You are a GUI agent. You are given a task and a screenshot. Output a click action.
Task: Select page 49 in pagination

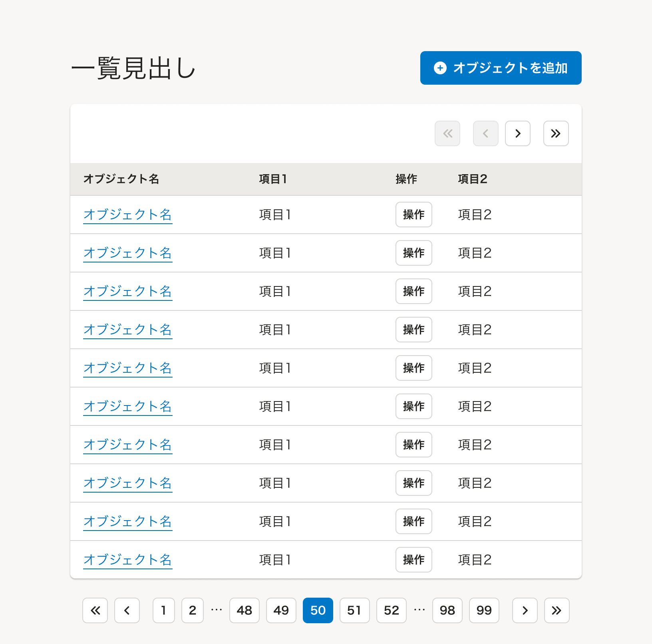[x=281, y=610]
